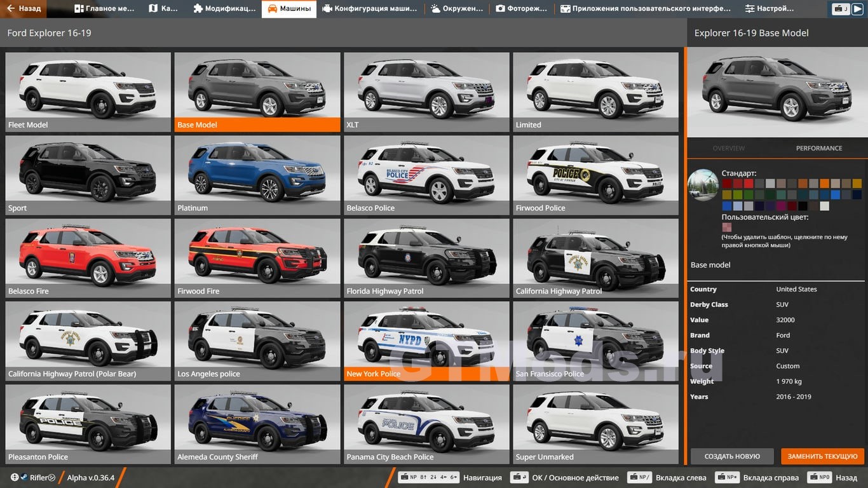
Task: Switch to the OVERVIEW tab
Action: click(728, 148)
